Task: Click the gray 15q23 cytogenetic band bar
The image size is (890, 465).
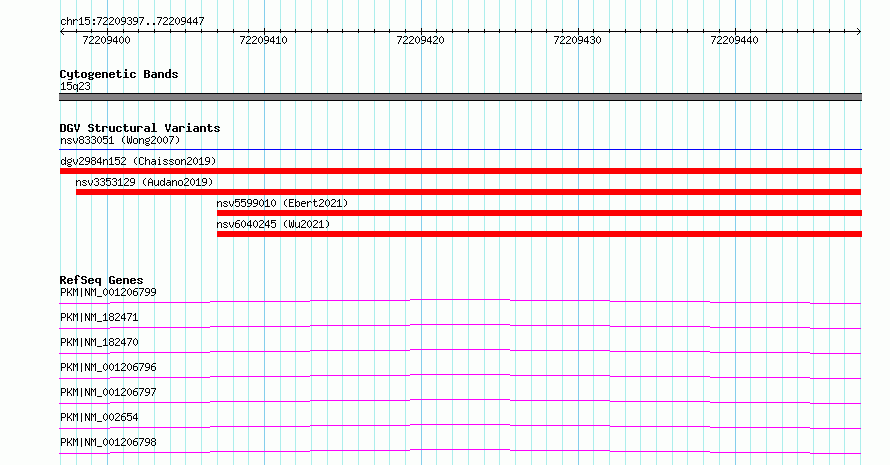Action: pos(460,97)
